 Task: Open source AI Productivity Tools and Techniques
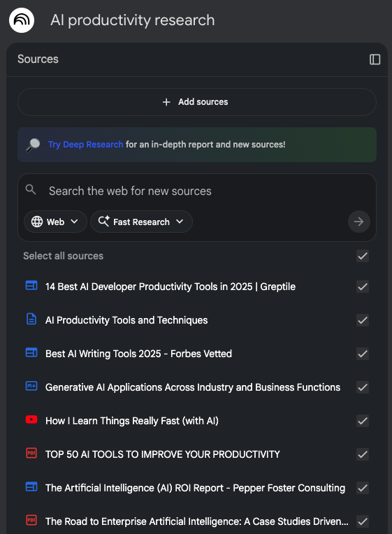(x=126, y=320)
